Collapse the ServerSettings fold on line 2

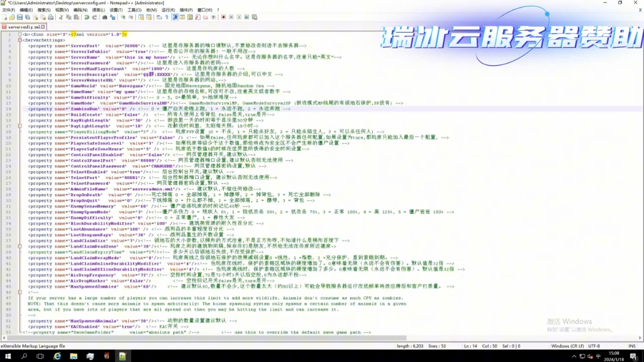(x=19, y=40)
